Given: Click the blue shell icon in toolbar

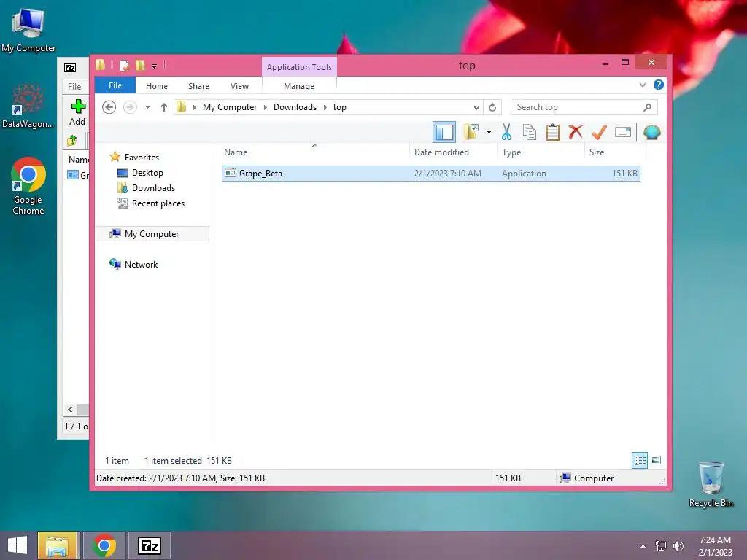Looking at the screenshot, I should tap(651, 132).
